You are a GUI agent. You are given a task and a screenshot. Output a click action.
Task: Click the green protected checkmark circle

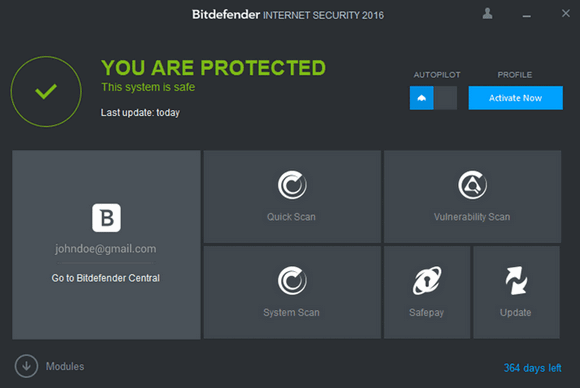tap(46, 91)
